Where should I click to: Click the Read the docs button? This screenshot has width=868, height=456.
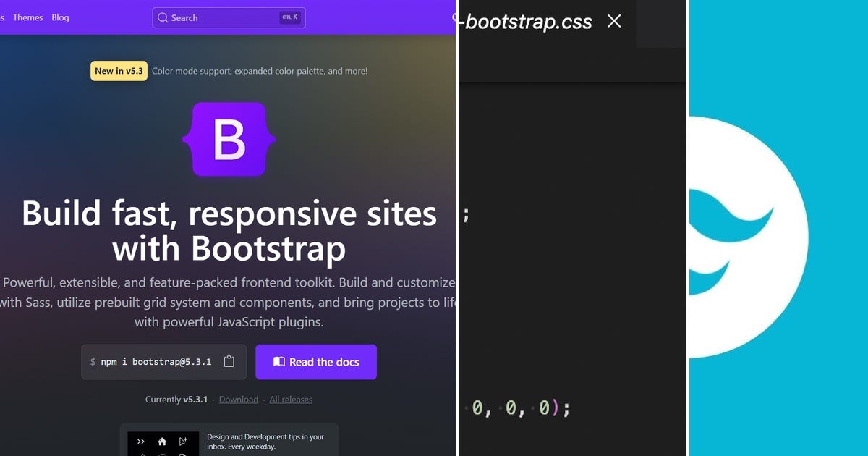point(316,362)
